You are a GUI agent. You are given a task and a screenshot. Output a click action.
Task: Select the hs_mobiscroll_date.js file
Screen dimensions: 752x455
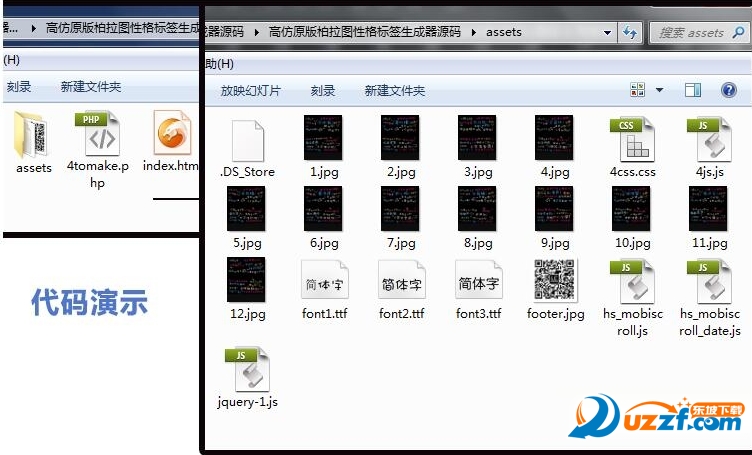709,284
